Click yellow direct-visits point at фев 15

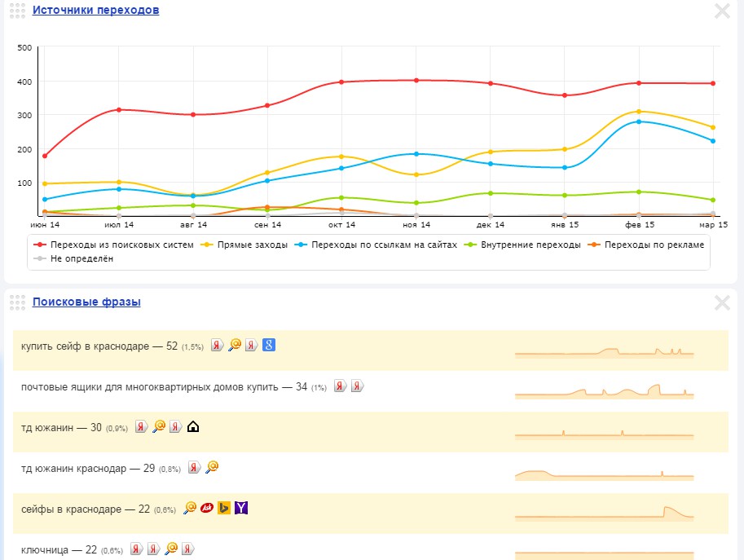tap(639, 112)
